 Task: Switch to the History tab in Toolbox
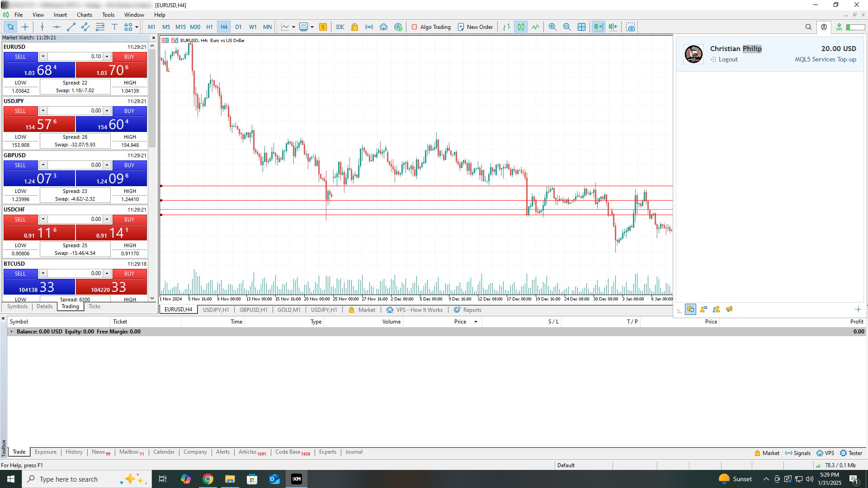click(x=74, y=452)
